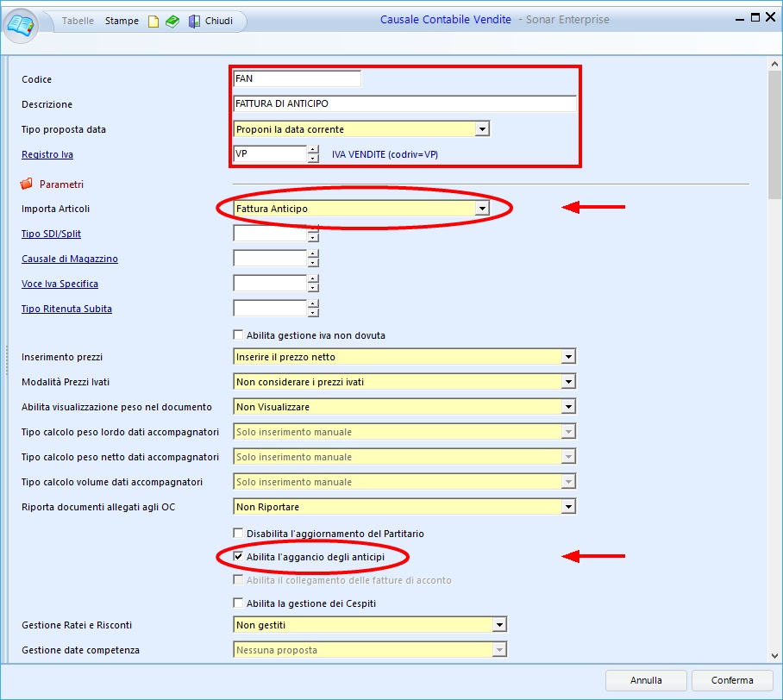
Task: Click the Tipo SDI/Split spinner down arrow
Action: coord(313,238)
